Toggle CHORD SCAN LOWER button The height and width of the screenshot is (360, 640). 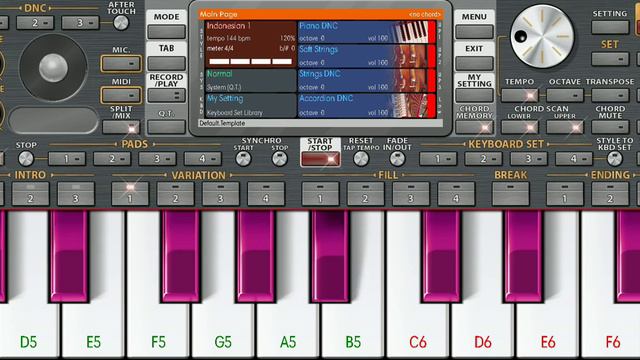click(x=520, y=127)
